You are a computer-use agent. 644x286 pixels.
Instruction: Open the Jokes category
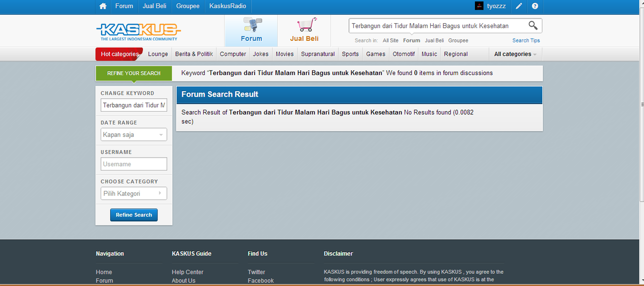261,54
